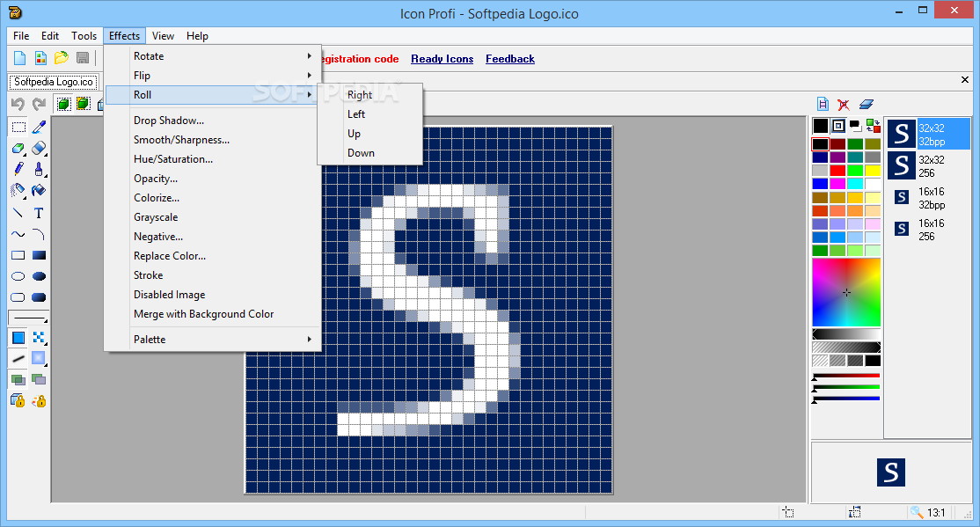Toggle the second overlapping squares mode
980x527 pixels.
[x=39, y=379]
